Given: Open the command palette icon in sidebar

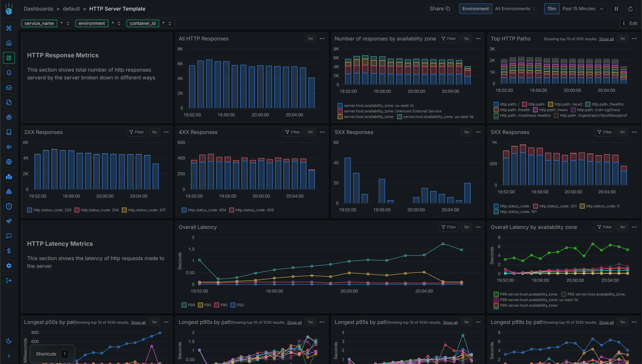Looking at the screenshot, I should (9, 28).
